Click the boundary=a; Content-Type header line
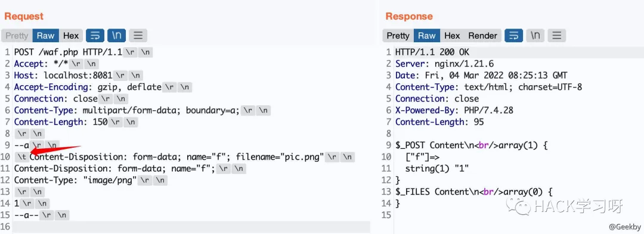 pyautogui.click(x=127, y=111)
